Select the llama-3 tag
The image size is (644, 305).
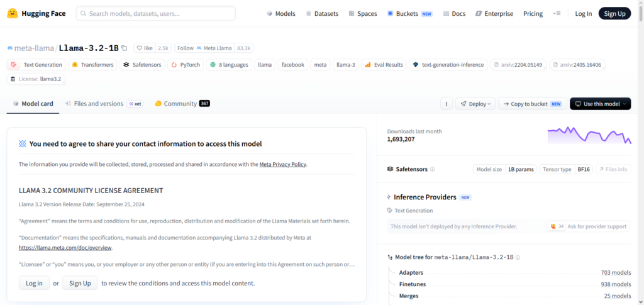point(346,65)
